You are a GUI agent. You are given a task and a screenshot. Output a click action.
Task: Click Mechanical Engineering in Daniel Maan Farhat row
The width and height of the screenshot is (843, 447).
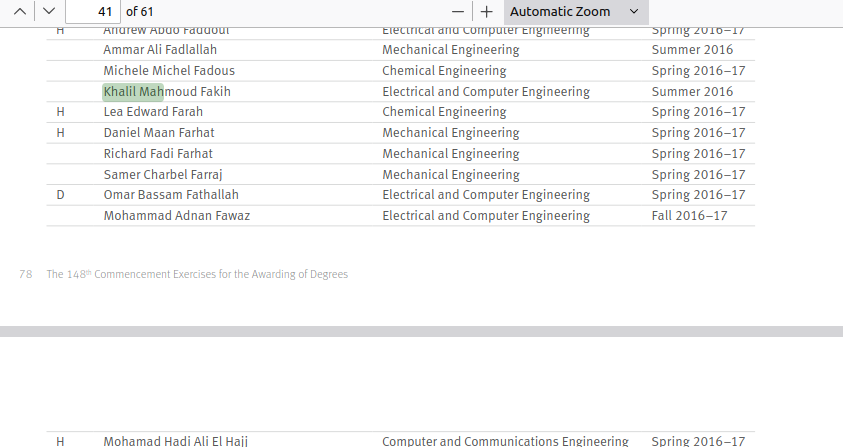(451, 133)
